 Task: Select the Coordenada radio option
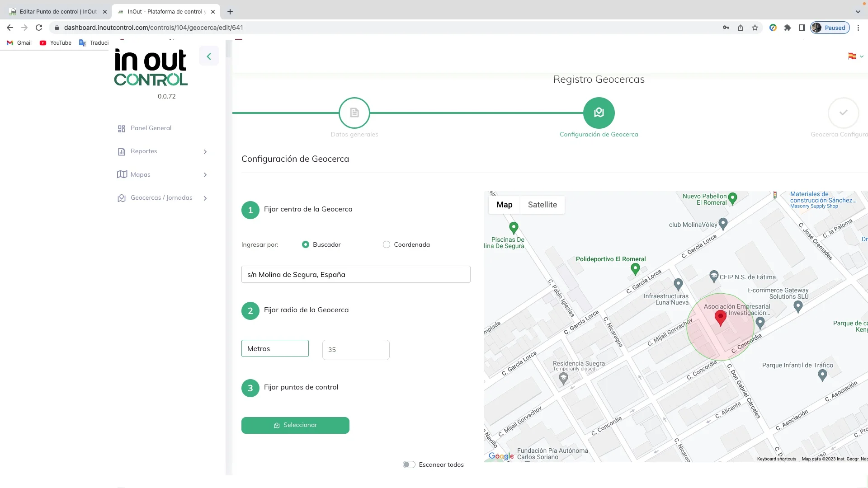tap(387, 244)
